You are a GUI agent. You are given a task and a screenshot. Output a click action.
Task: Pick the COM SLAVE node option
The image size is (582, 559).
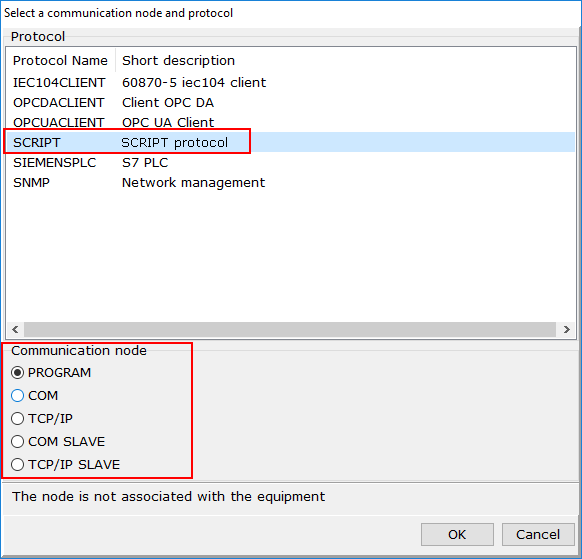(58, 441)
